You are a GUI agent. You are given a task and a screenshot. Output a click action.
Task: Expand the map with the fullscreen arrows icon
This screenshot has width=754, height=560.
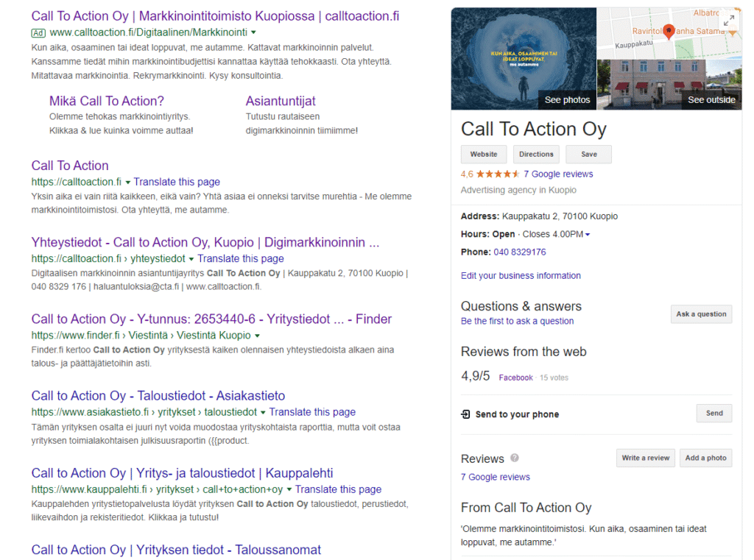728,21
